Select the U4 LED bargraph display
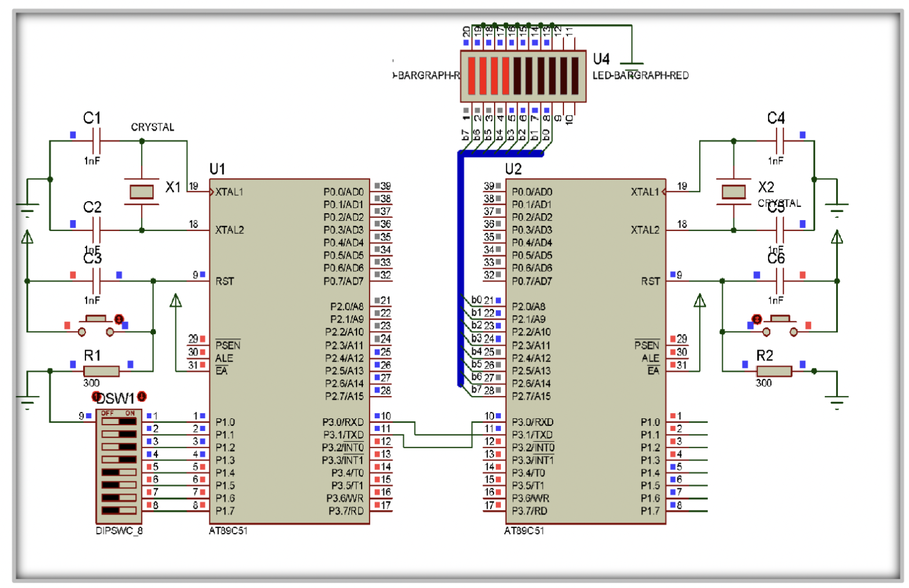 point(523,76)
